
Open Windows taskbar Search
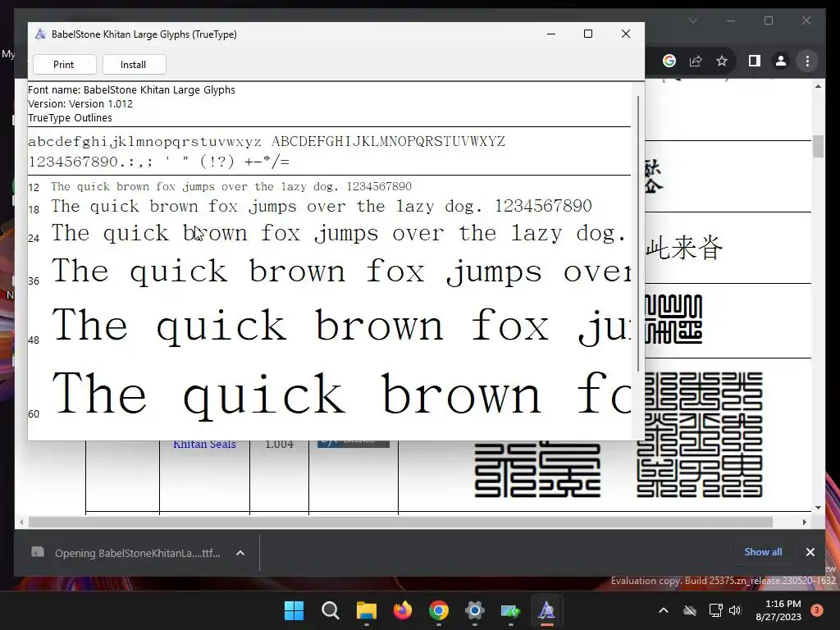331,610
